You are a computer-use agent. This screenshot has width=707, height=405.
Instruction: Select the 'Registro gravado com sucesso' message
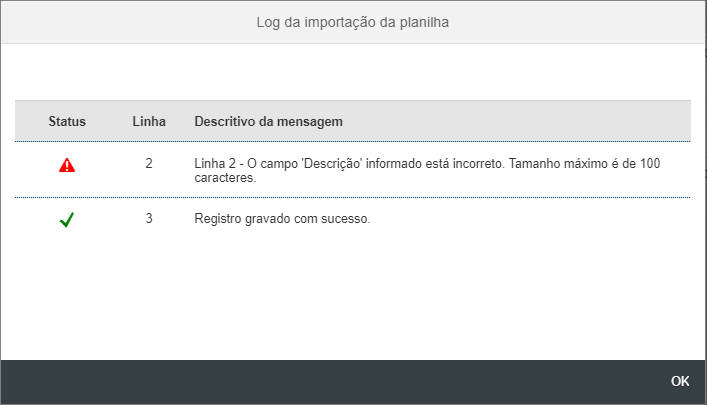[x=282, y=218]
